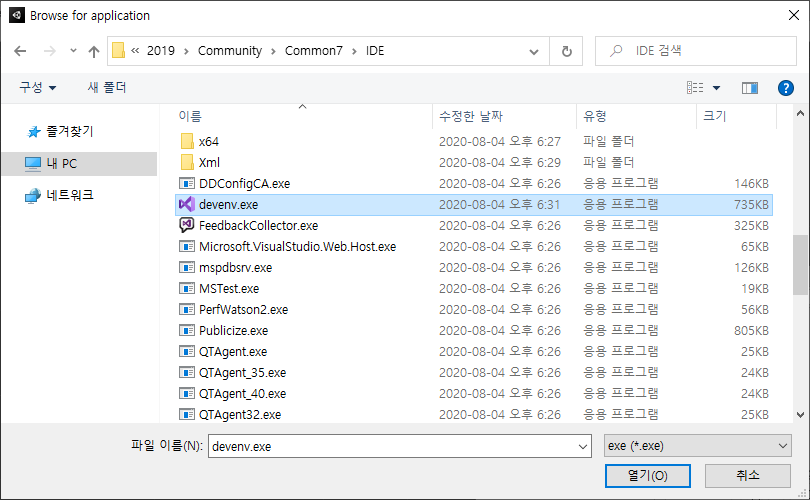Expand the breadcrumb overflow chevron
810x500 pixels.
135,51
